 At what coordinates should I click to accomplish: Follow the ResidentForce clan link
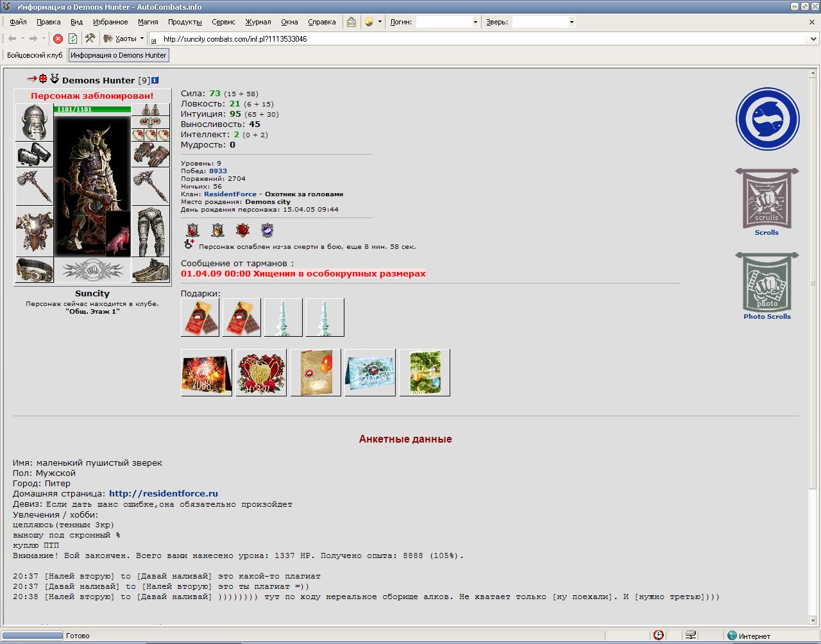230,194
